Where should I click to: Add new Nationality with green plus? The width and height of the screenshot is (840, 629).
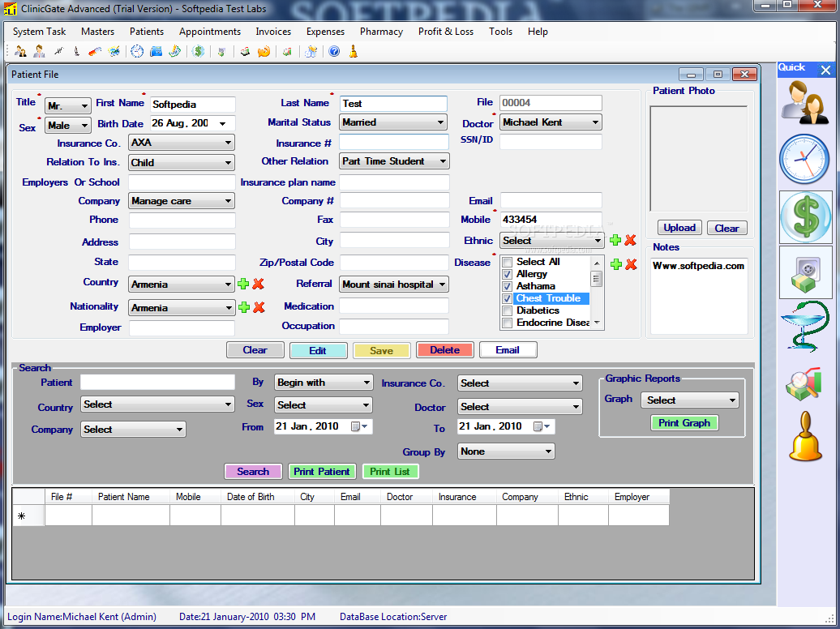[244, 307]
